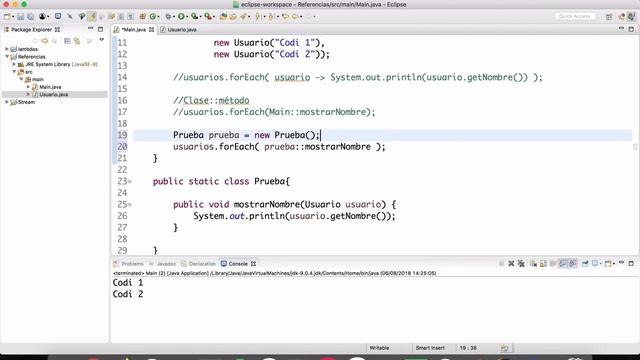
Task: Focus the Quick Access search field
Action: pos(574,16)
